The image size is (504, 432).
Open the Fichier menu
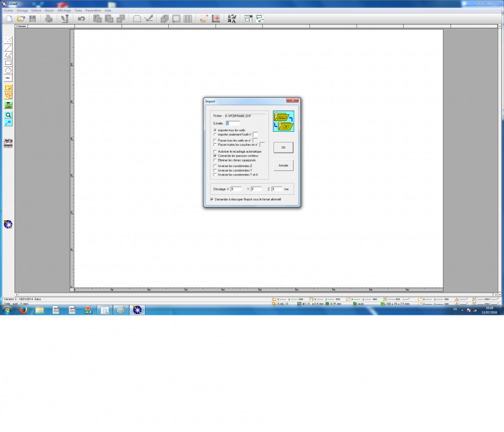tap(8, 11)
